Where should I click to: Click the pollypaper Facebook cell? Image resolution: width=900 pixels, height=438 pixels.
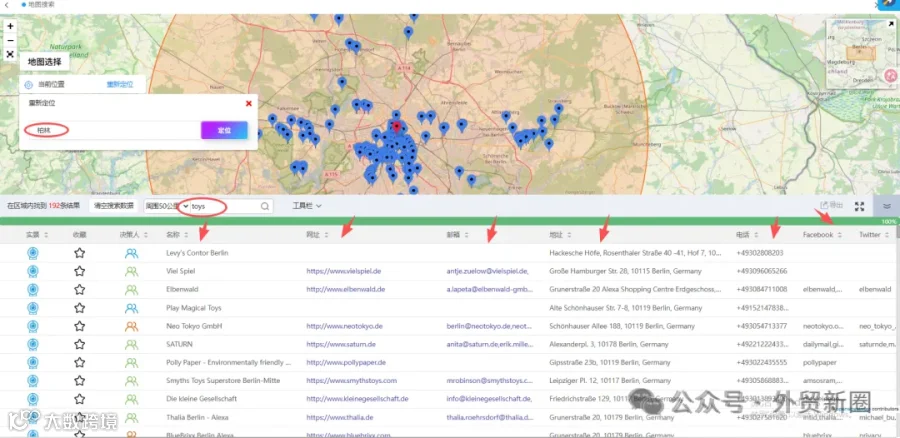[x=819, y=363]
